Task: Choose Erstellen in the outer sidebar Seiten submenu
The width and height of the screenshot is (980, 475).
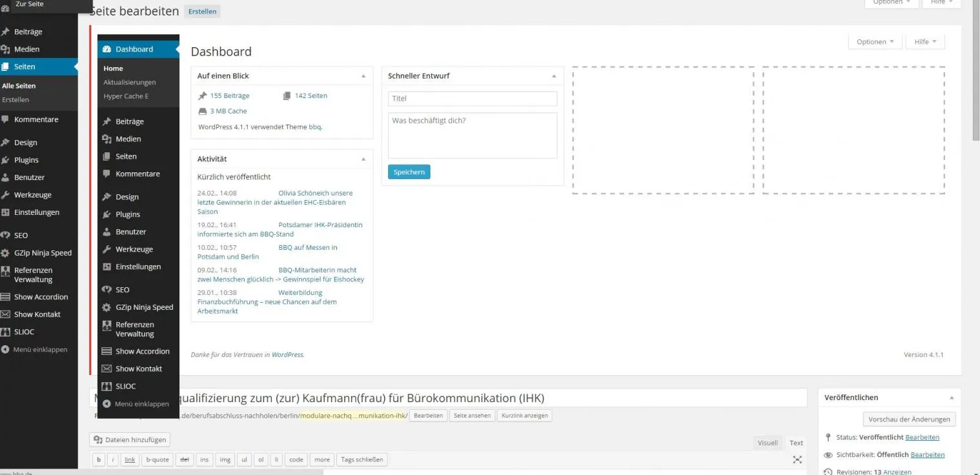Action: [15, 100]
